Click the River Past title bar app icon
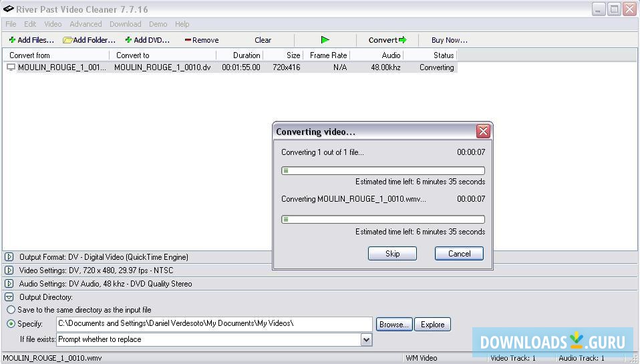The height and width of the screenshot is (364, 640). click(8, 9)
